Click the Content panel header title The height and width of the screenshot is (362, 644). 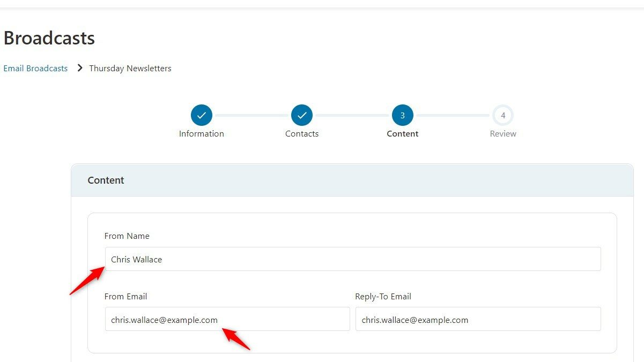[x=106, y=180]
